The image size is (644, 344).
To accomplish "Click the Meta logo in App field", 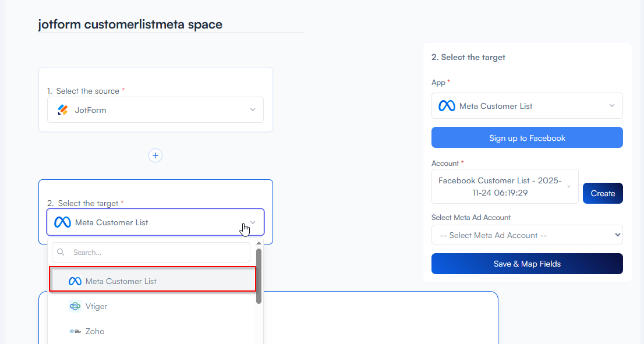I will 447,106.
